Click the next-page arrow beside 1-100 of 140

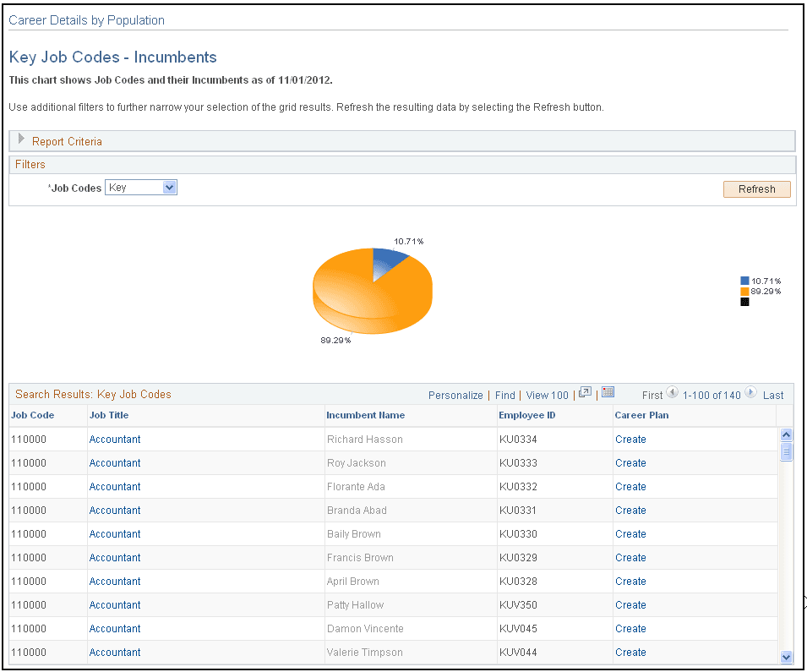[x=749, y=393]
